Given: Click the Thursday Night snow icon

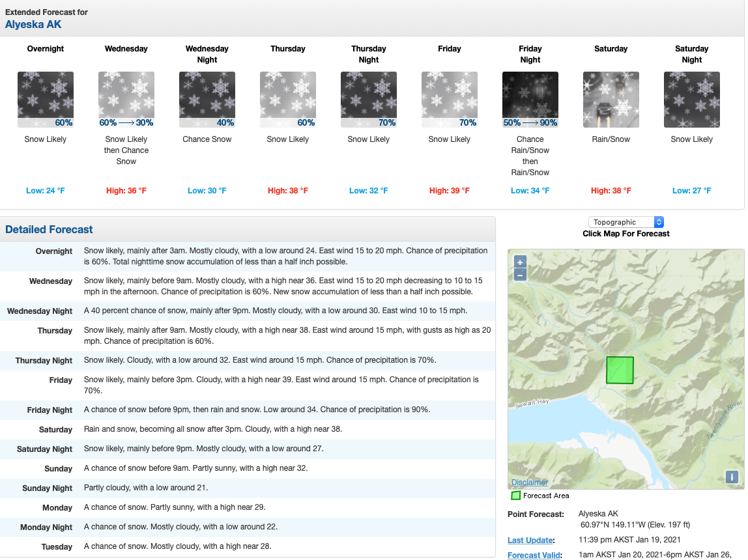Looking at the screenshot, I should click(369, 99).
